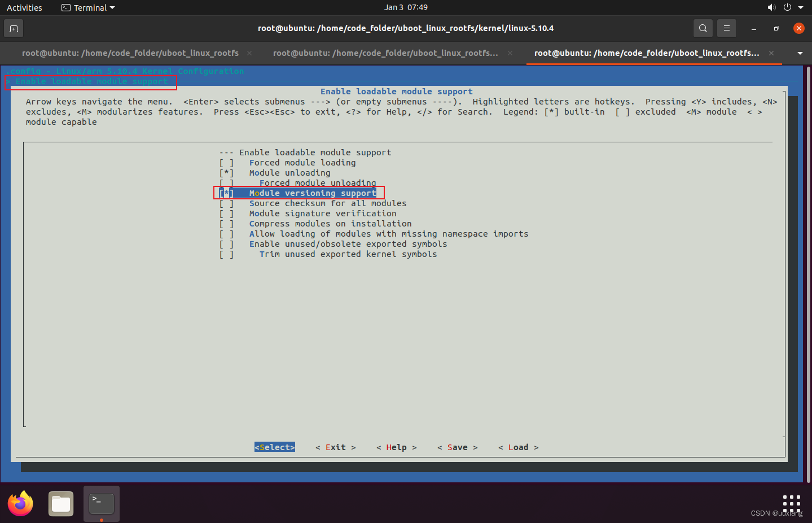Toggle Forced module loading checkbox
The height and width of the screenshot is (523, 812).
pos(226,163)
